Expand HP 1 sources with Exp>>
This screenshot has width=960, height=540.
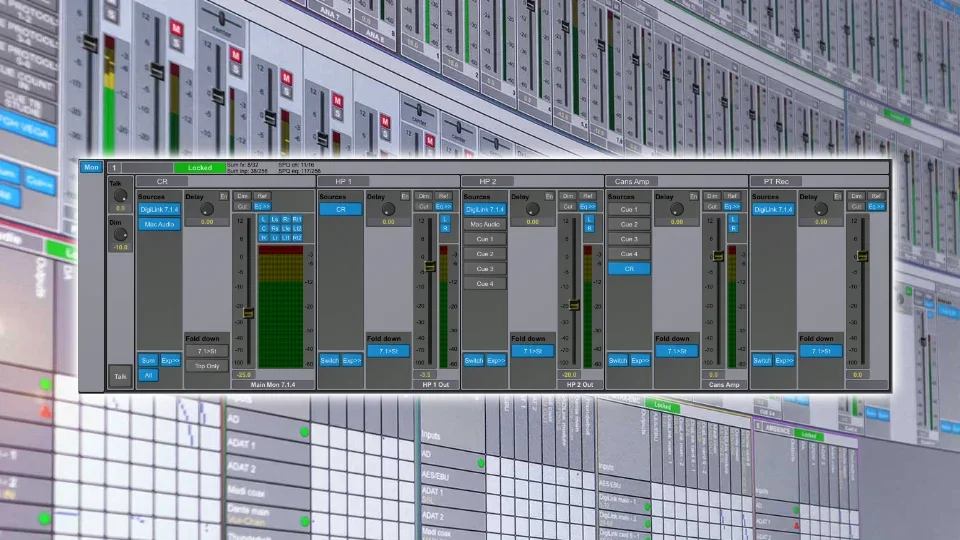[351, 361]
